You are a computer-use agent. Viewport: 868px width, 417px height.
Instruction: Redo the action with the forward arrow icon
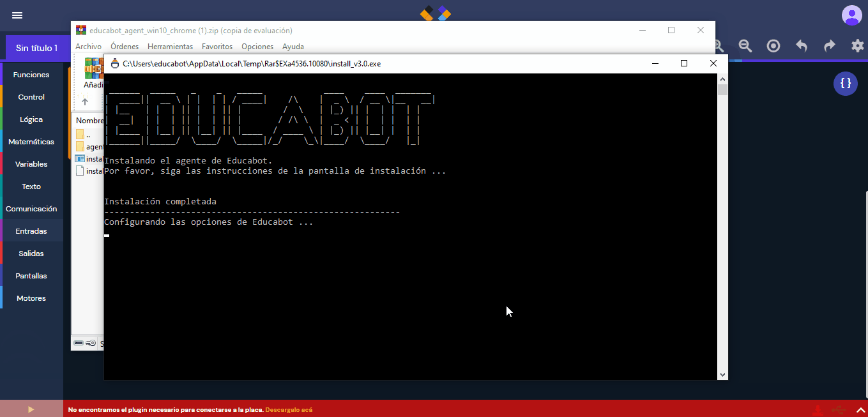(x=829, y=45)
